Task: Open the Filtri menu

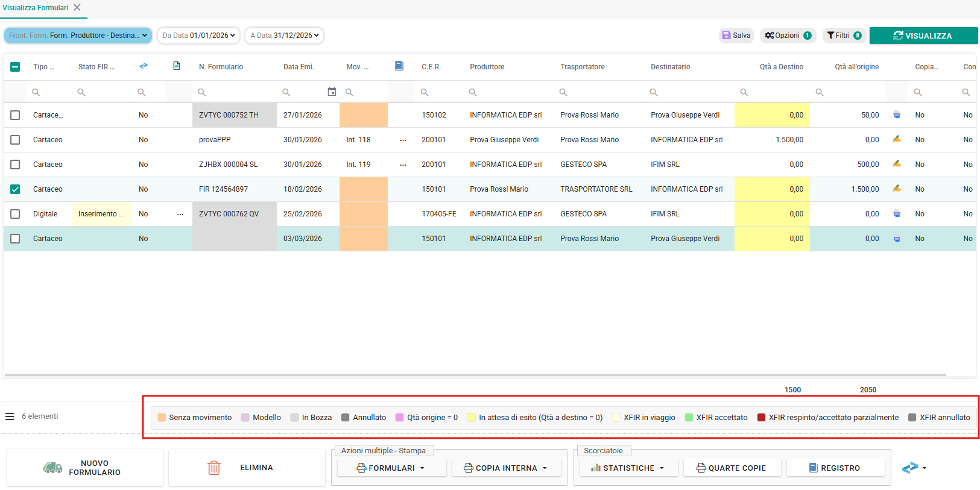Action: click(844, 36)
